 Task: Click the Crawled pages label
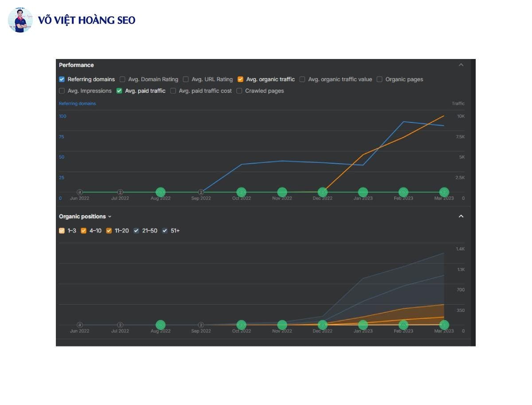coord(264,91)
